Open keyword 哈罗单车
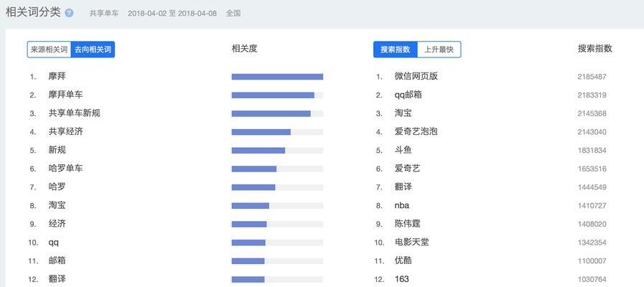Screen dimensions: 644x287 (65, 169)
